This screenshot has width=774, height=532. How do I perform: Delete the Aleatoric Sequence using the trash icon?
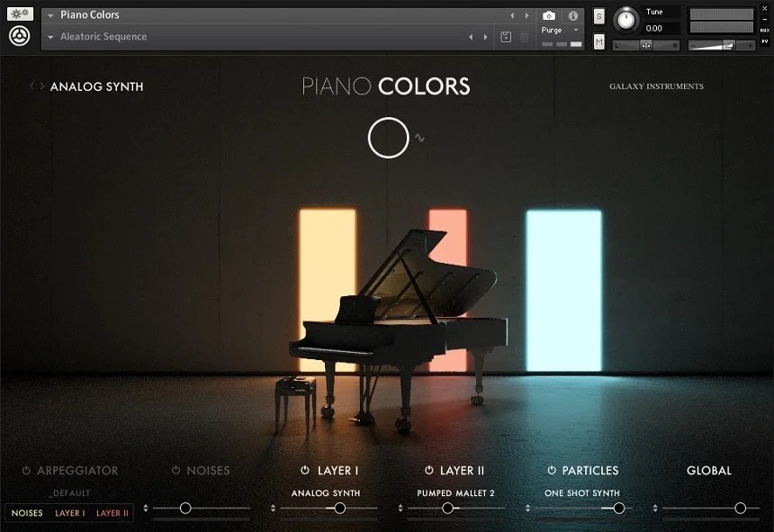(x=524, y=37)
